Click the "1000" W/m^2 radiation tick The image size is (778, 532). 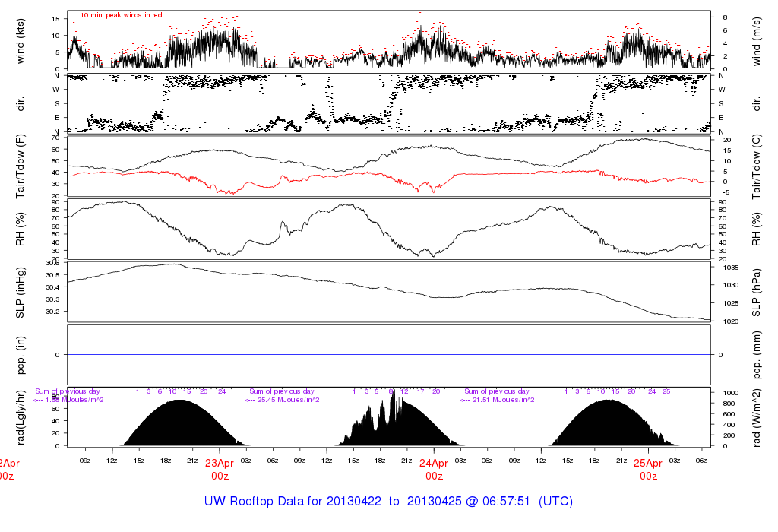(x=731, y=393)
